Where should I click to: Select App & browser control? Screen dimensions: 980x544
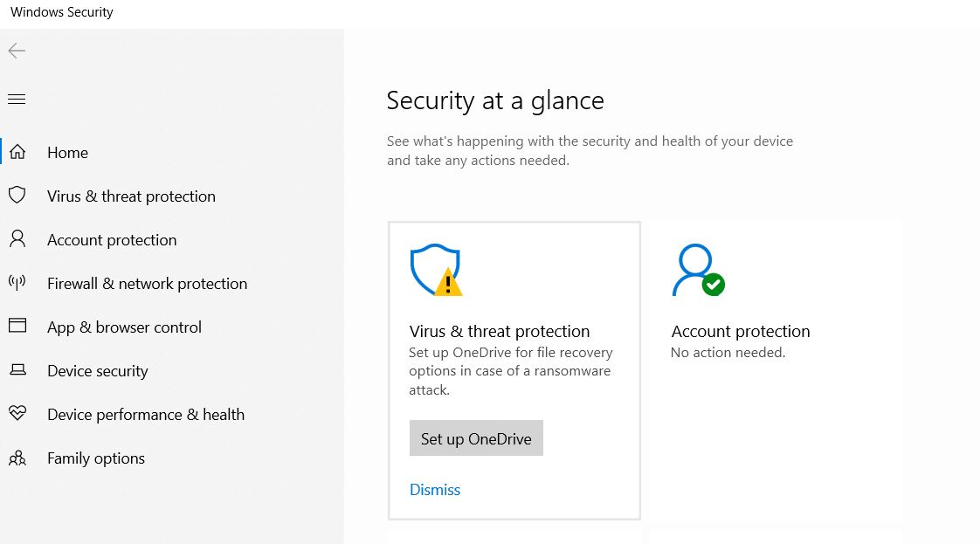[x=124, y=327]
